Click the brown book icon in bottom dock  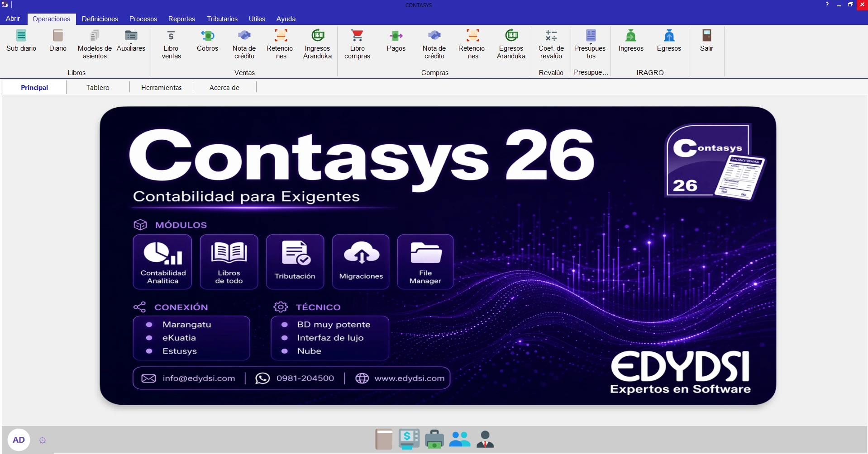[x=384, y=439]
